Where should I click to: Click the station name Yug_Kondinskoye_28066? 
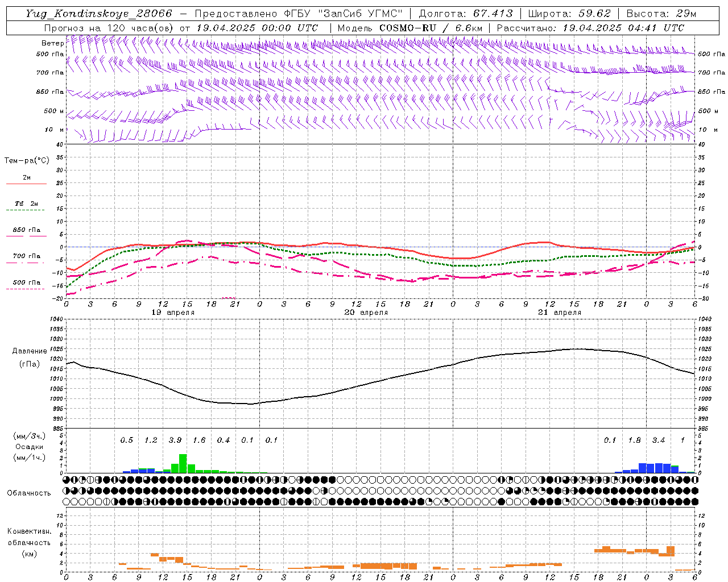pyautogui.click(x=98, y=14)
